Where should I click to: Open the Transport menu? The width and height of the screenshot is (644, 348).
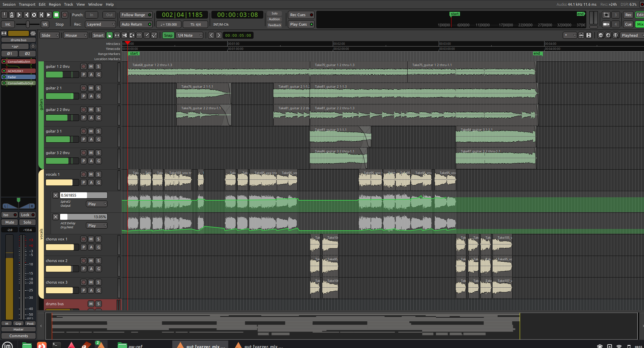click(x=27, y=4)
